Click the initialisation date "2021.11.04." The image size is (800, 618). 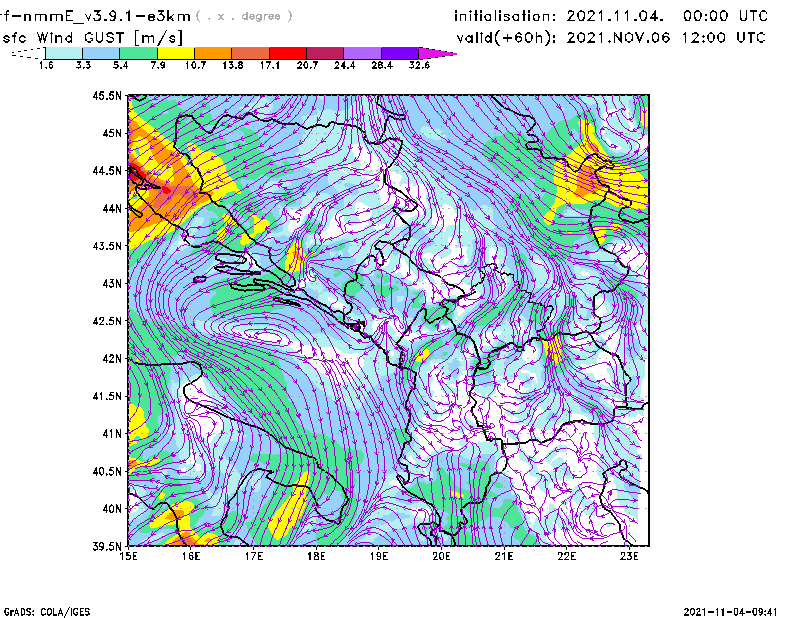pyautogui.click(x=615, y=16)
